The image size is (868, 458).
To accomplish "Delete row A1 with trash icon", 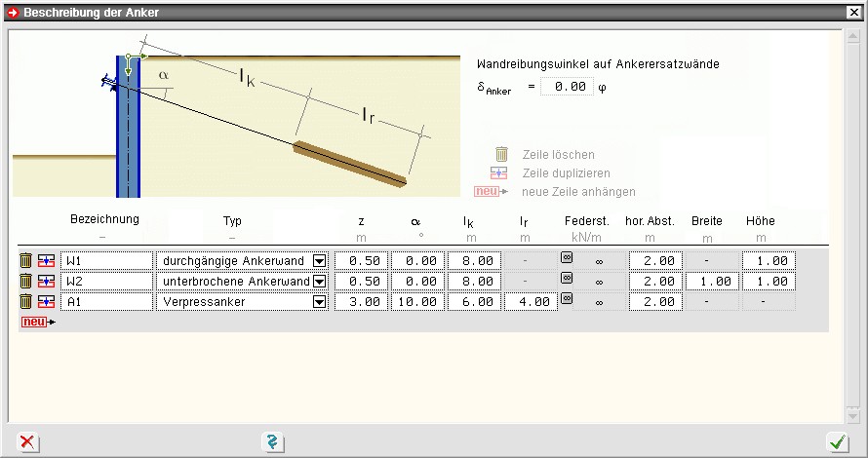I will point(26,302).
